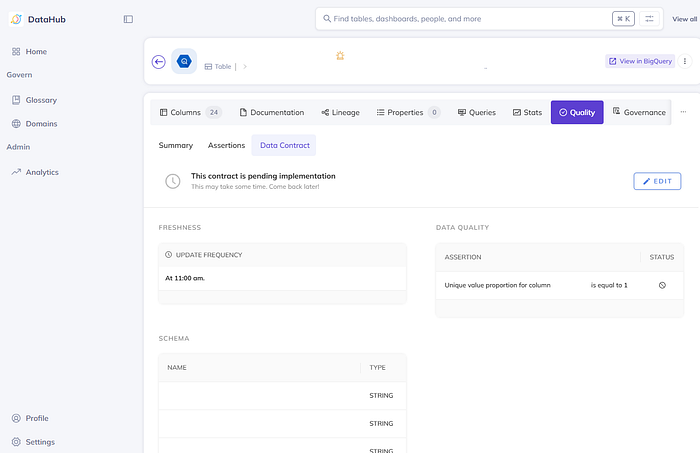
Task: Click the View all link
Action: point(684,19)
